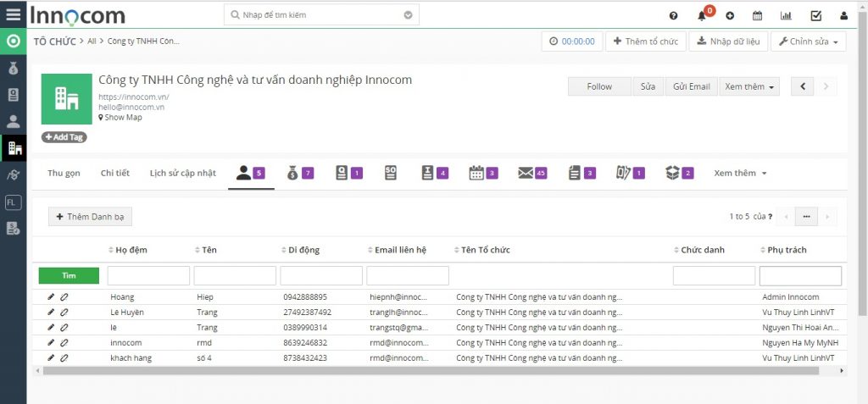This screenshot has width=868, height=404.
Task: Open the calendar icon in the top bar
Action: 757,15
